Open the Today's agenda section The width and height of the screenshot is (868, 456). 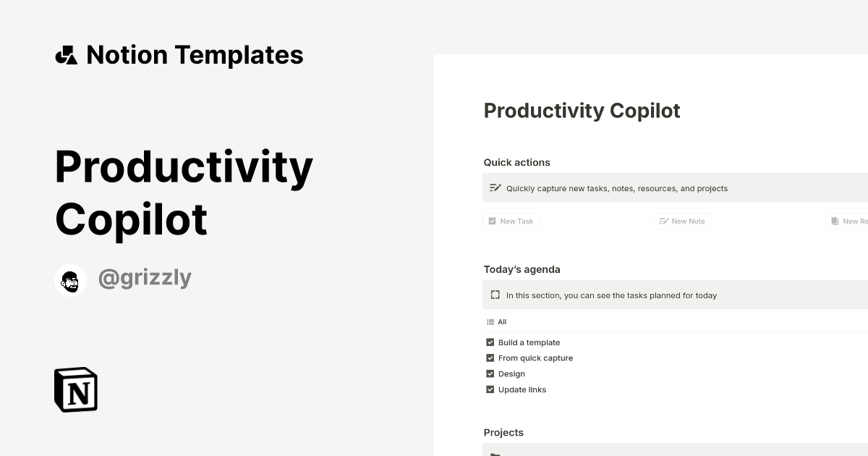pos(522,269)
